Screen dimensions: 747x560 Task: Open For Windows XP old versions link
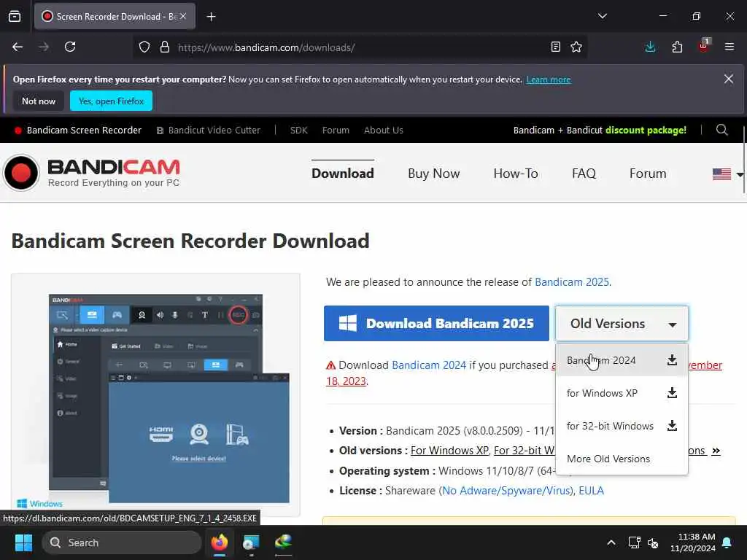click(449, 451)
